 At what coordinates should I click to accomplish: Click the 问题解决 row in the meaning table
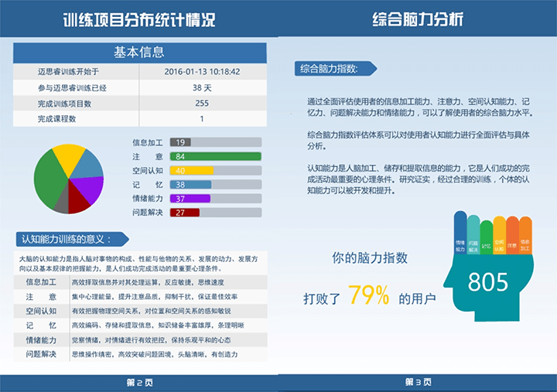[140, 354]
